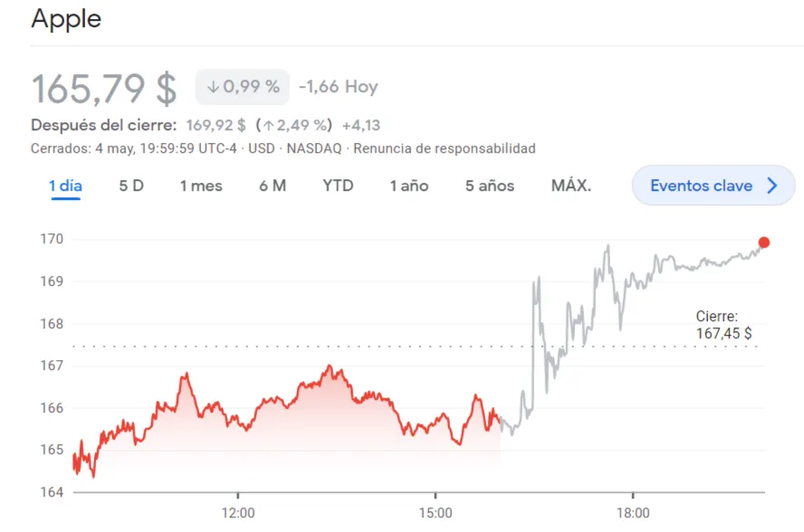The image size is (804, 532).
Task: Open the "Eventos clave" button
Action: [702, 185]
